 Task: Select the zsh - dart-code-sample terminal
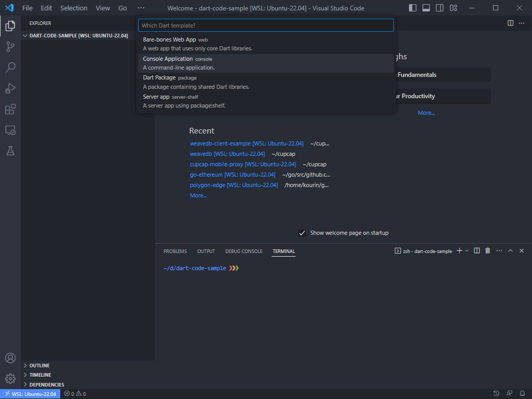423,251
